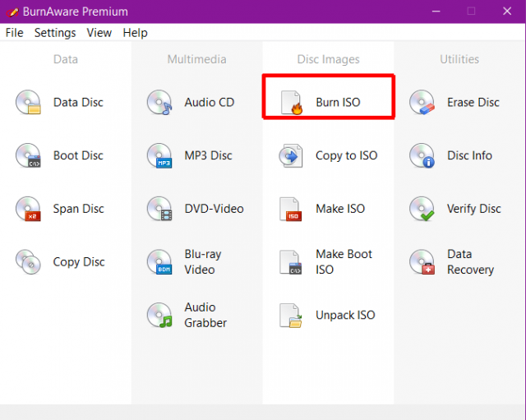Click the Unpack ISO icon
Image resolution: width=526 pixels, height=420 pixels.
tap(291, 315)
